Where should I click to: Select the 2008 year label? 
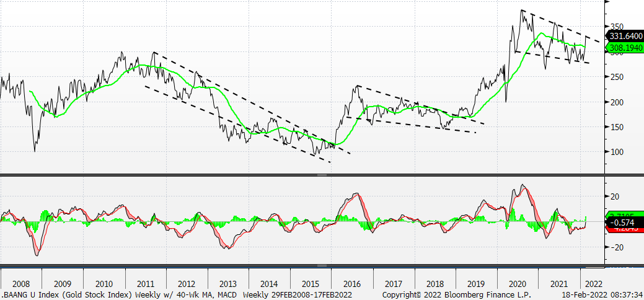(x=21, y=284)
